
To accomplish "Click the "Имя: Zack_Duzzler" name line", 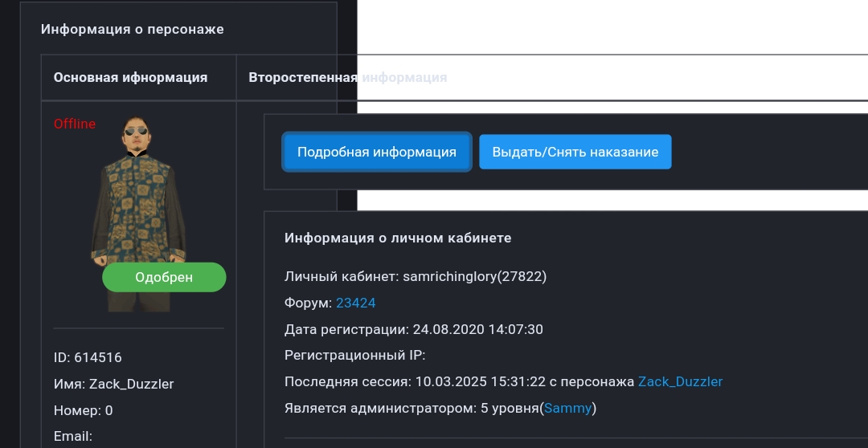I will coord(113,384).
